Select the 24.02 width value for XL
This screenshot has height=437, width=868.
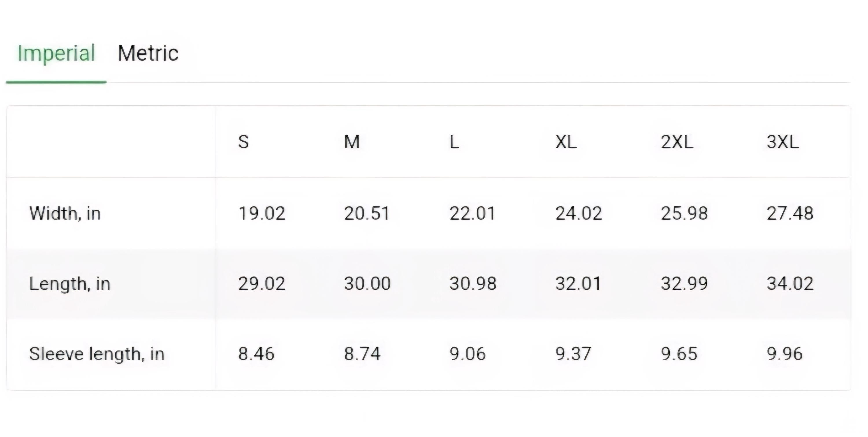(x=579, y=213)
